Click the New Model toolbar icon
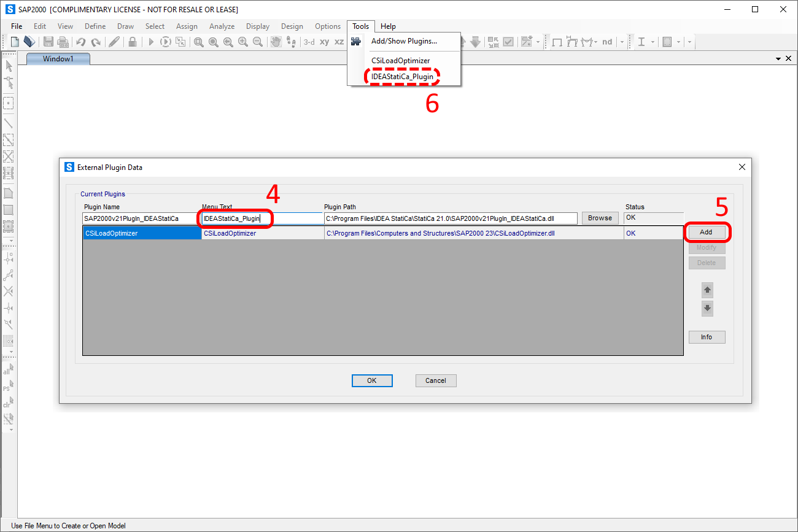 15,42
